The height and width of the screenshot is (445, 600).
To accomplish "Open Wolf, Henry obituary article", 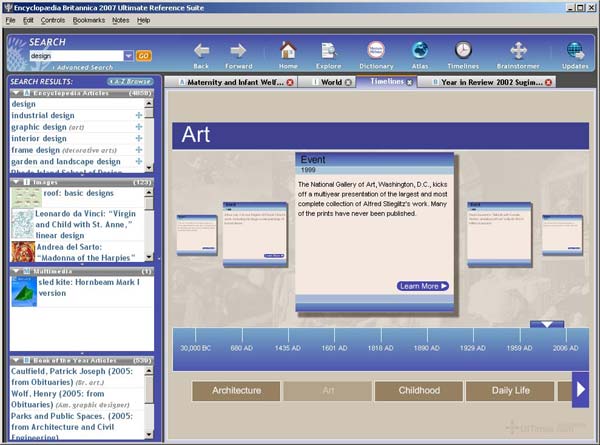I will [x=70, y=399].
